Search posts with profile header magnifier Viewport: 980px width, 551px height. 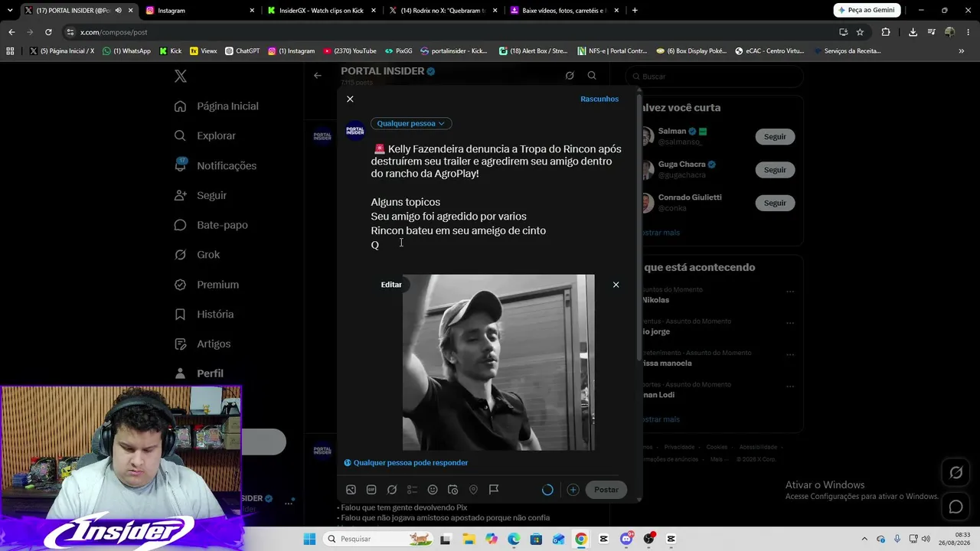pos(592,76)
